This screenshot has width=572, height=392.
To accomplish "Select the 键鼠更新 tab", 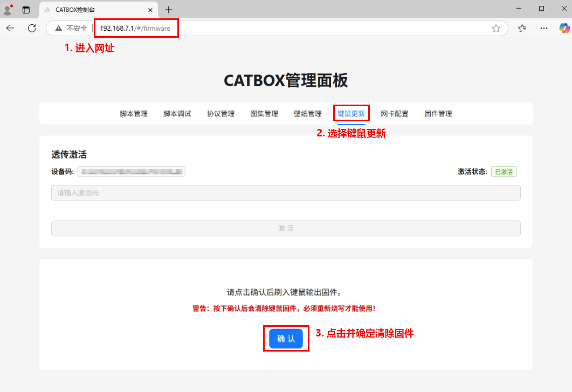I will tap(352, 114).
